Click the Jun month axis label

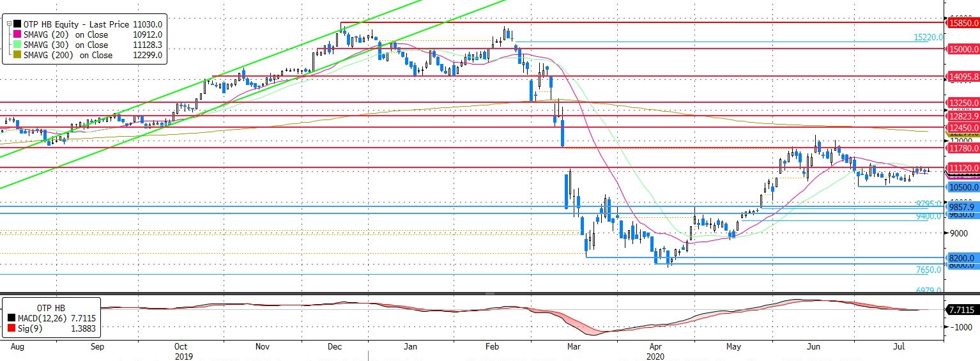(x=814, y=346)
